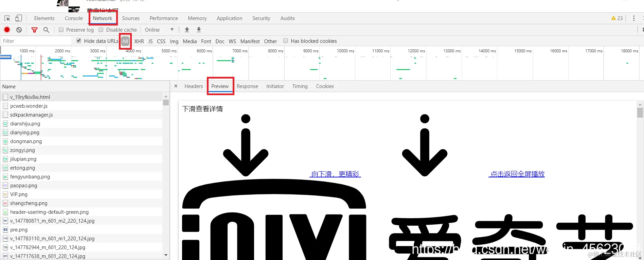Select the VIP.png file icon

pyautogui.click(x=5, y=194)
